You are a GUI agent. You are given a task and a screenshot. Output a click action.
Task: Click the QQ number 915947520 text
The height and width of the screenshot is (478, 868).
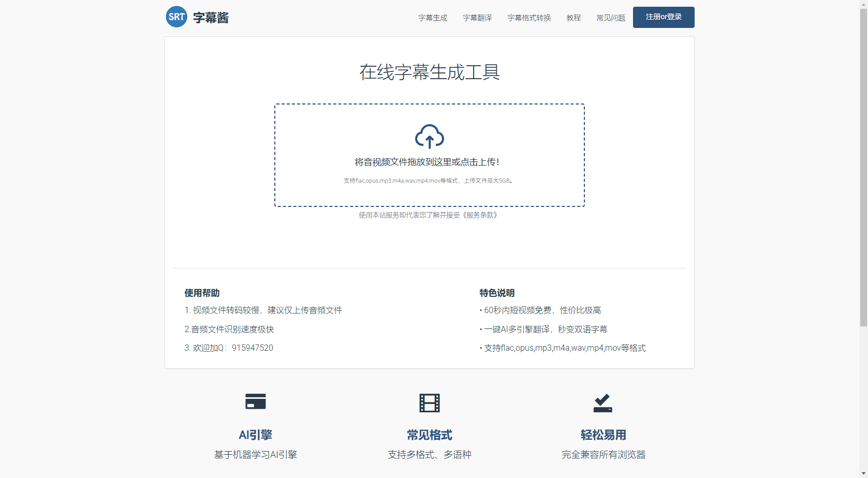[252, 348]
